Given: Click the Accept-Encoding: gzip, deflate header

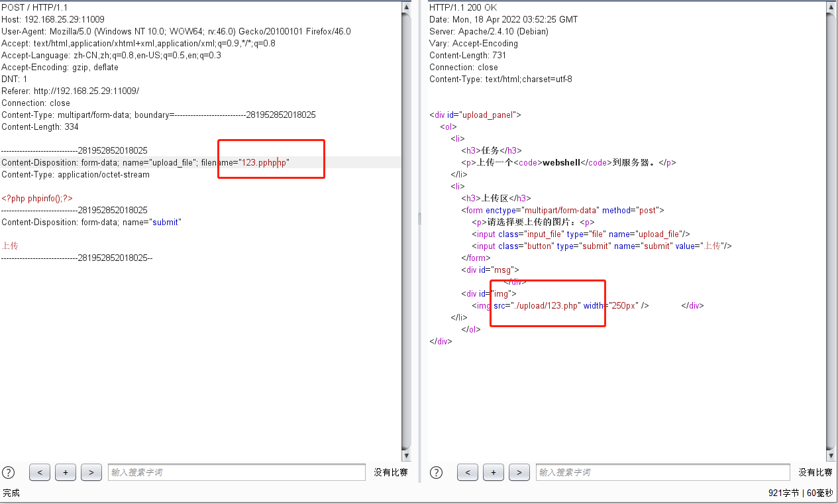Looking at the screenshot, I should pos(60,67).
